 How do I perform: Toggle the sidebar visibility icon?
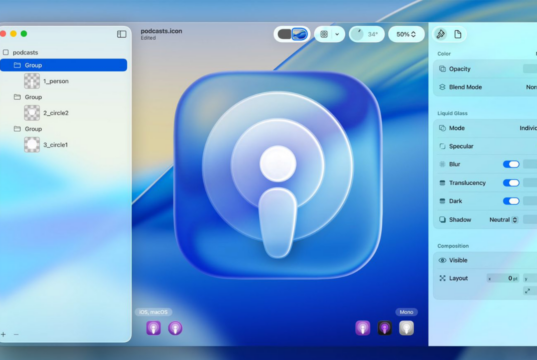(122, 34)
